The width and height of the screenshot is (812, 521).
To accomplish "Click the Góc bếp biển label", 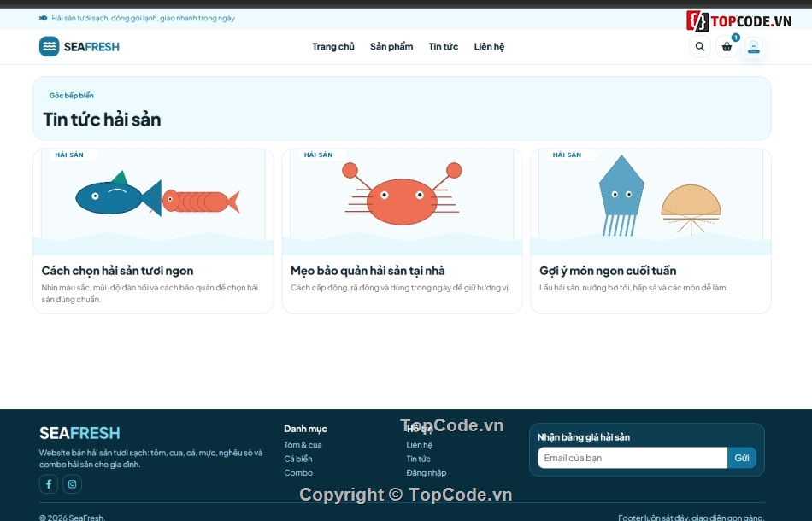I will [x=72, y=95].
